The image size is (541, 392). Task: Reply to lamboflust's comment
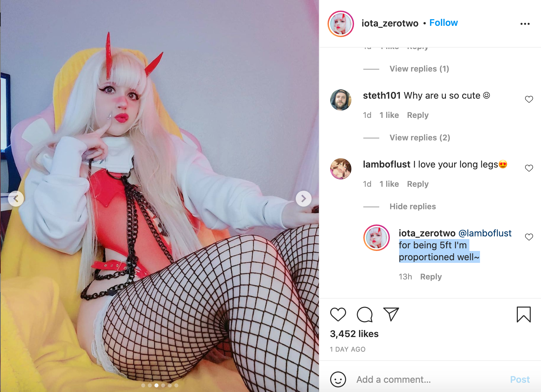[x=417, y=184]
